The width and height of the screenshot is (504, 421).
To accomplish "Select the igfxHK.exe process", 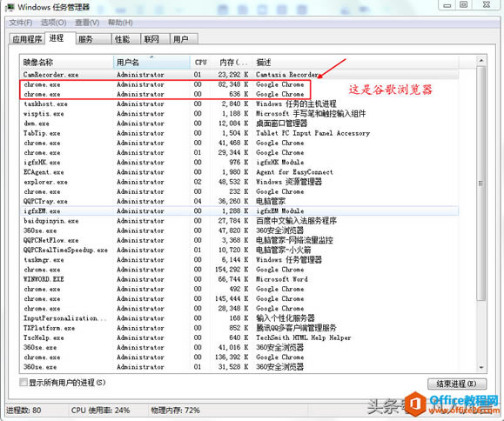I will (239, 163).
